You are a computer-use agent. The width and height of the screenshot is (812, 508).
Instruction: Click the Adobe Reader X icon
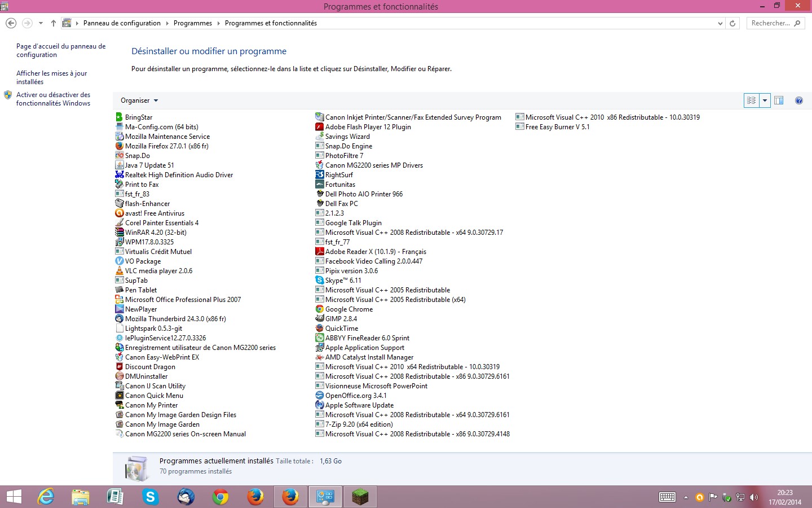pyautogui.click(x=319, y=252)
